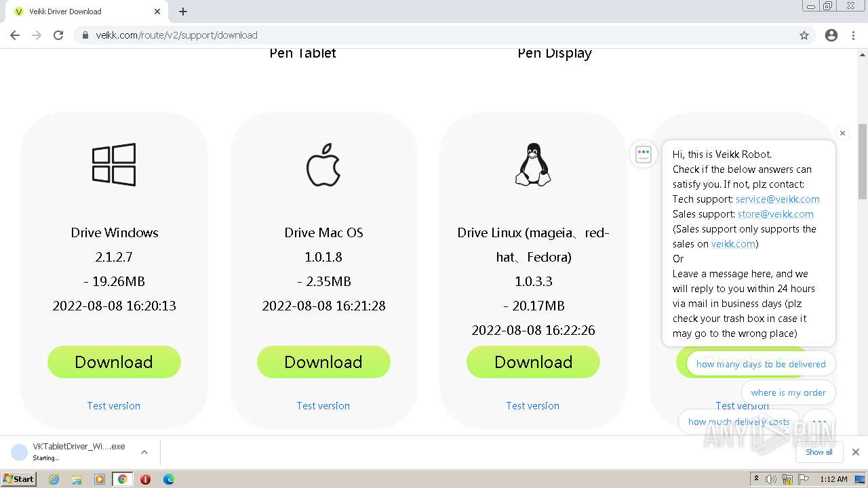
Task: Close the downloads bar
Action: [856, 452]
